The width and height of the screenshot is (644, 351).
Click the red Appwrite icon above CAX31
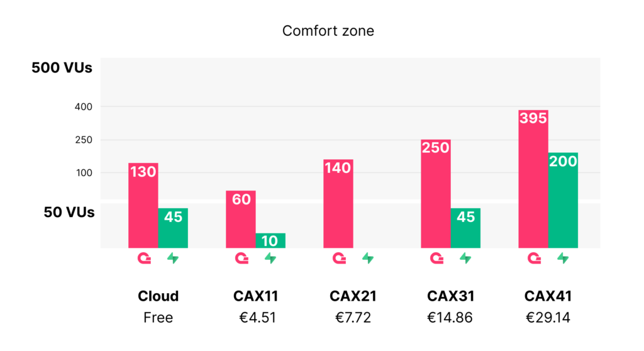[436, 258]
